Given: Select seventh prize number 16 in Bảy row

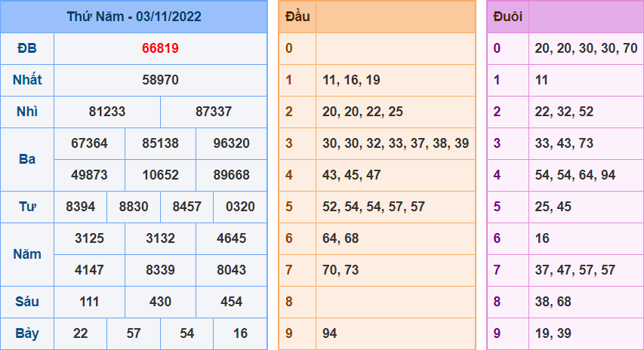Looking at the screenshot, I should click(x=240, y=333).
